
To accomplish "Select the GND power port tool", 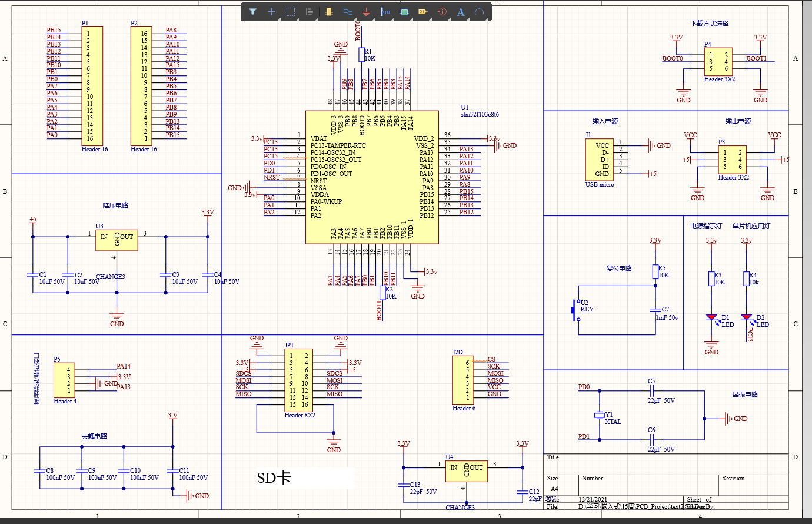I will pos(365,12).
